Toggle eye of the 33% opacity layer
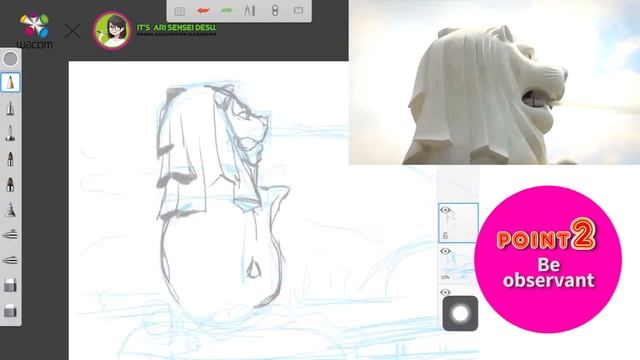This screenshot has width=640, height=360. coord(445,251)
